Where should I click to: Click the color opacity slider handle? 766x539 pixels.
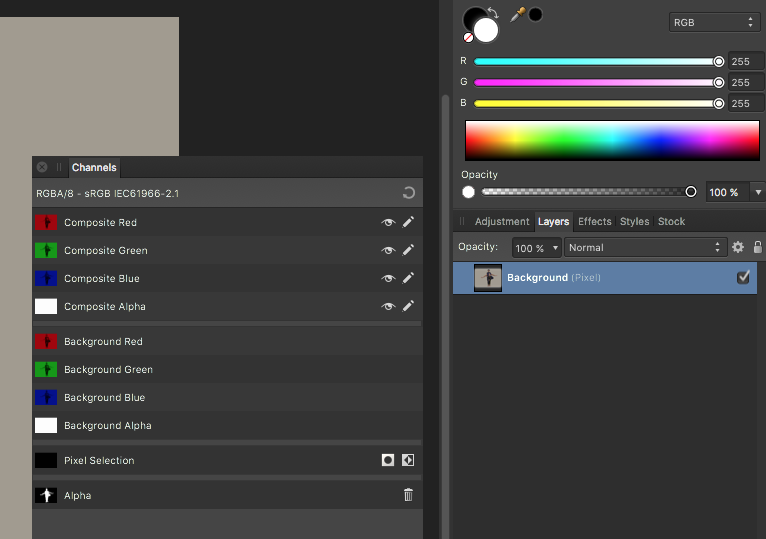coord(691,192)
